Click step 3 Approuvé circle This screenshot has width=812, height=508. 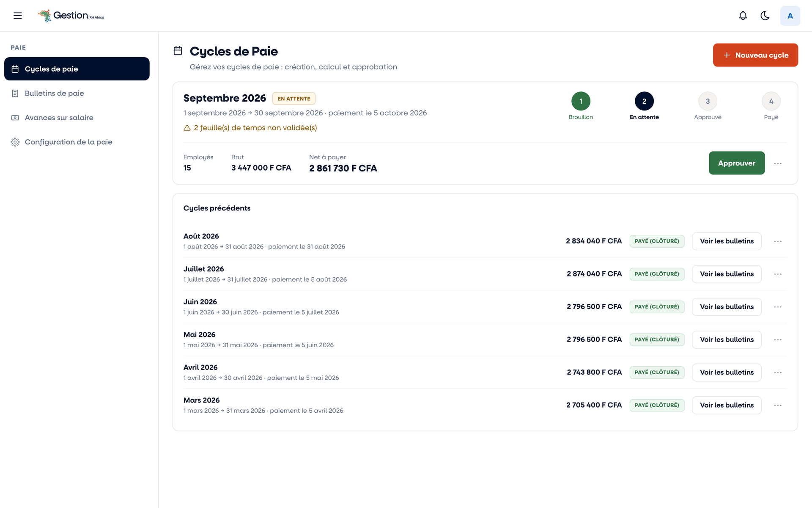point(708,101)
